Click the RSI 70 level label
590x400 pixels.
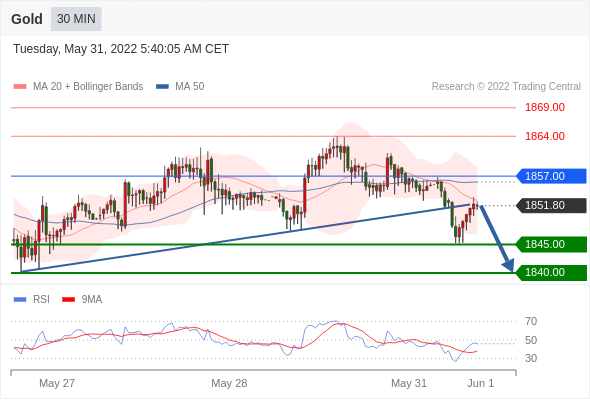point(531,321)
